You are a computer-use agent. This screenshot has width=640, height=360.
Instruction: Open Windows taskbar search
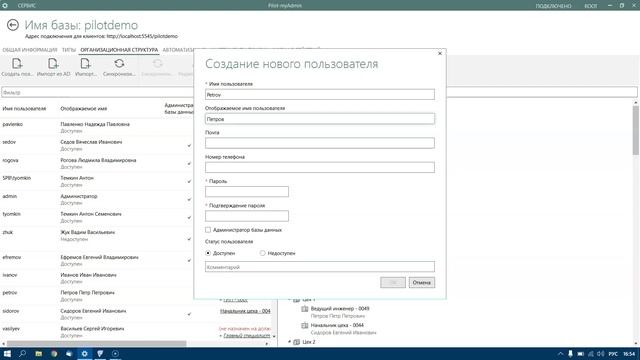click(x=22, y=353)
